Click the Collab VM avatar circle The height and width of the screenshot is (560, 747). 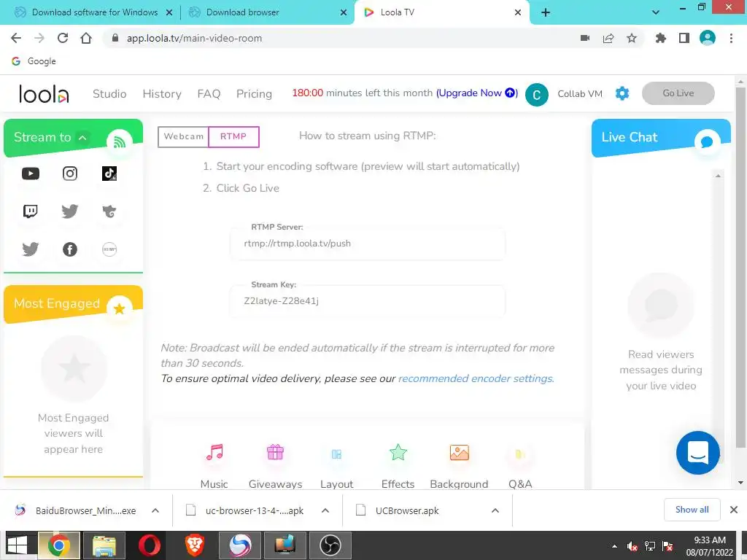coord(537,94)
